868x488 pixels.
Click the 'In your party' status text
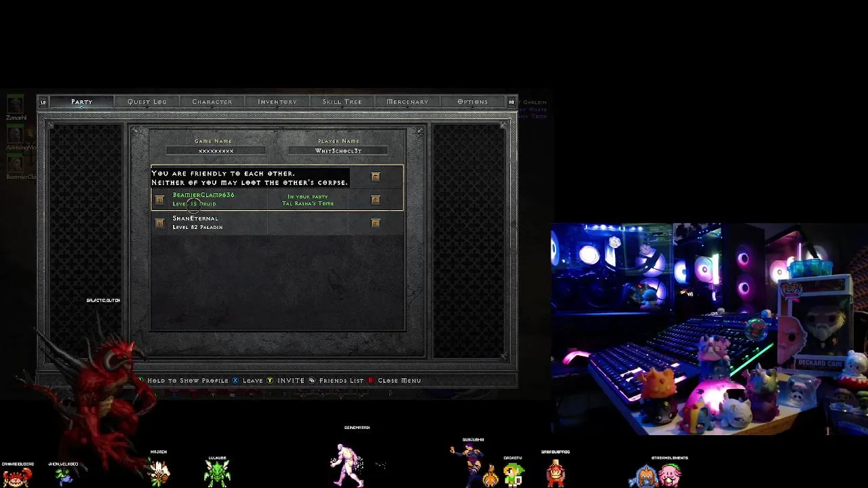click(x=308, y=197)
